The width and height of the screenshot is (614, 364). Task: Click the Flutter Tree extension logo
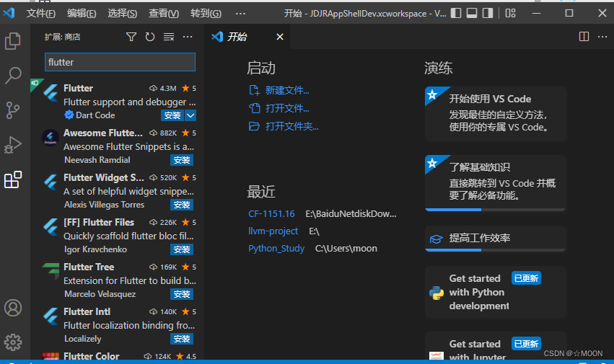pos(51,271)
